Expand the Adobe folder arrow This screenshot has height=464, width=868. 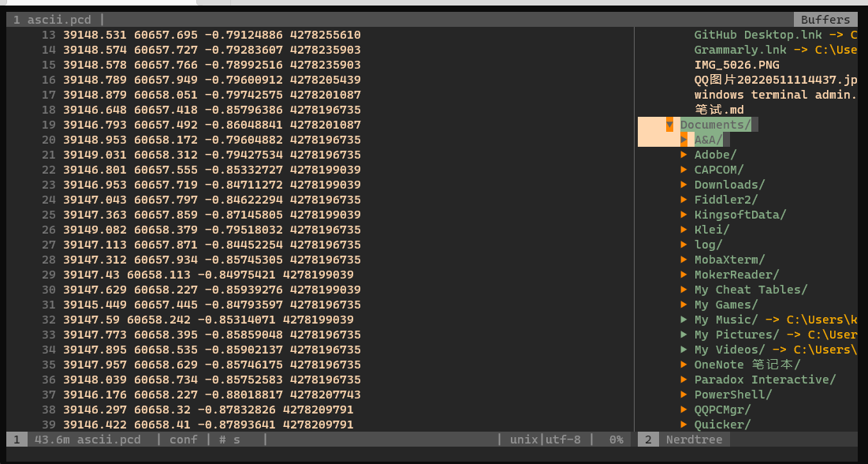(x=684, y=155)
